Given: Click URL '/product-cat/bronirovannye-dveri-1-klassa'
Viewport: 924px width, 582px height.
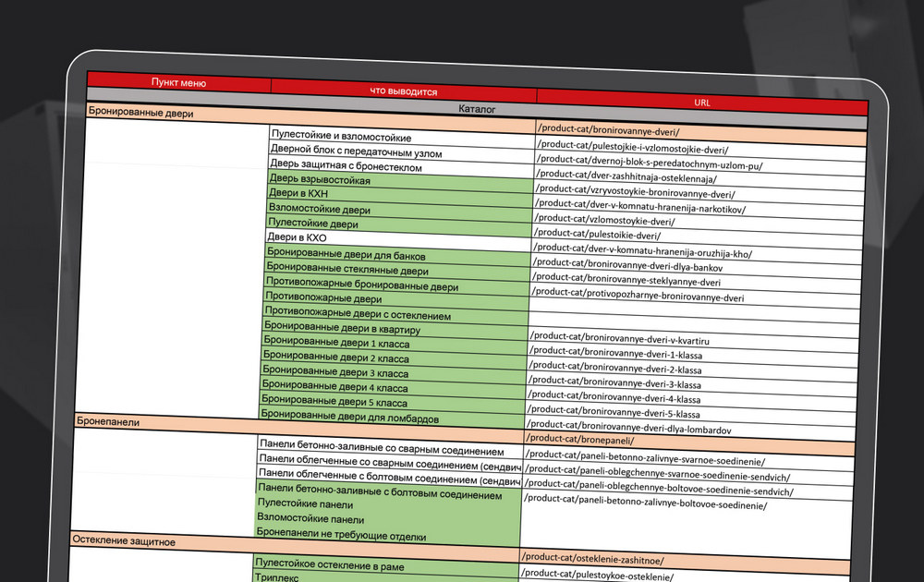Looking at the screenshot, I should point(615,352).
